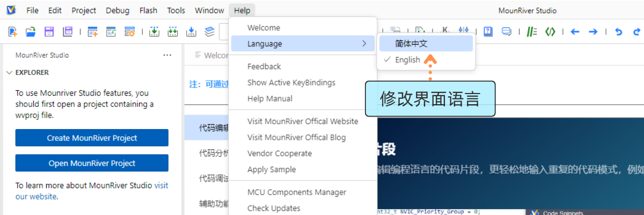Select 简体中文 language option

tap(426, 44)
